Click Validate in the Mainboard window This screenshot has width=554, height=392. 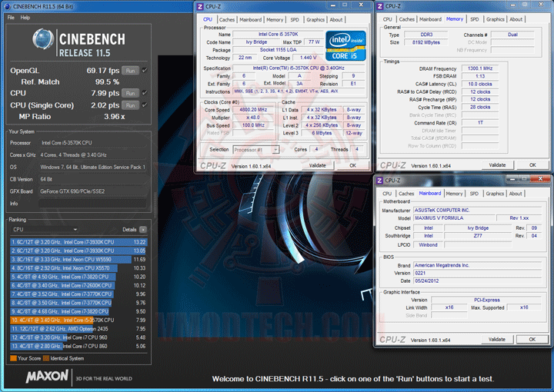(497, 340)
